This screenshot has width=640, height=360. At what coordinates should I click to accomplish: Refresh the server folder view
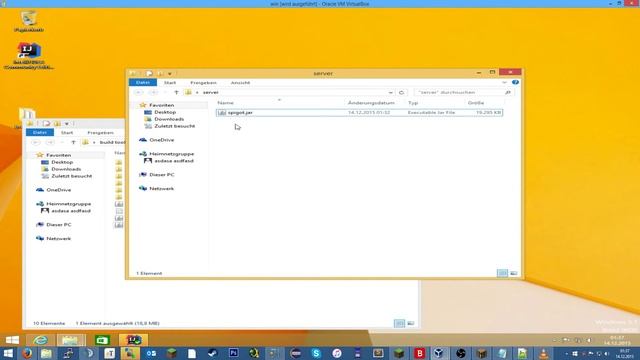[x=402, y=93]
